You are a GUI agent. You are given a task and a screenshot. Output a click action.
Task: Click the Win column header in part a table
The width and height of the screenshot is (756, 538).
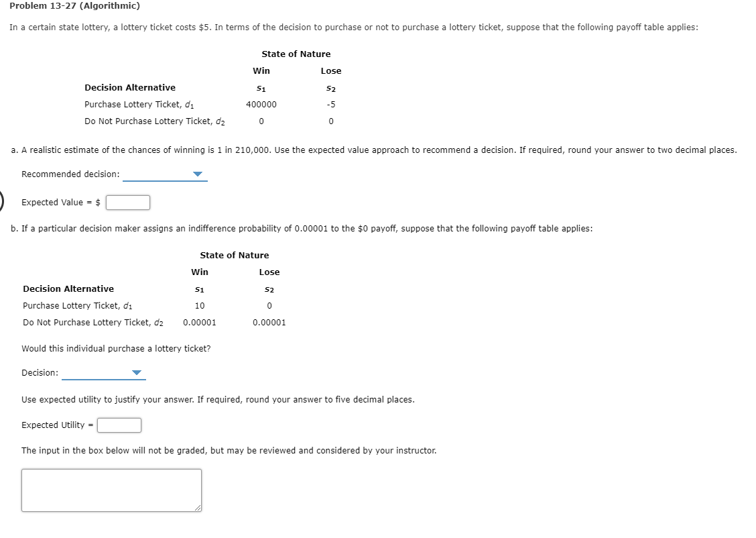click(x=261, y=70)
